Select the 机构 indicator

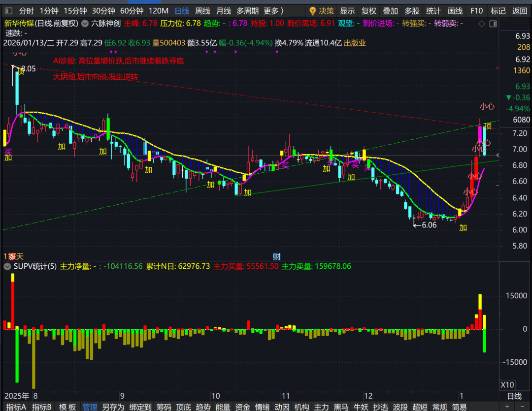[x=301, y=407]
